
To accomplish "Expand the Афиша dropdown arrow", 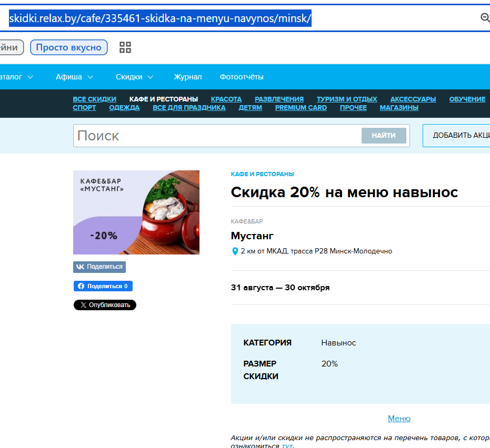I will coord(90,77).
